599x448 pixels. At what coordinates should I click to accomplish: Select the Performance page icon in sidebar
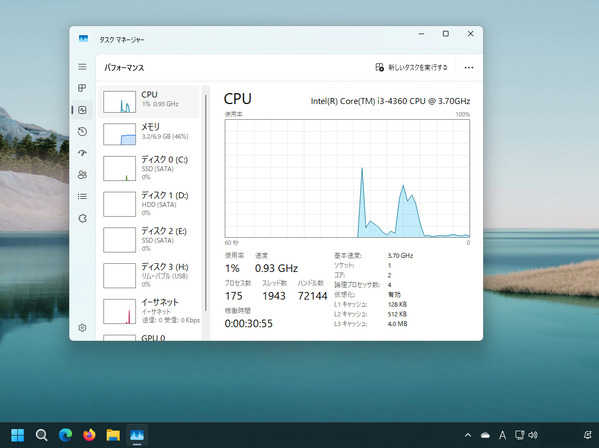click(82, 110)
